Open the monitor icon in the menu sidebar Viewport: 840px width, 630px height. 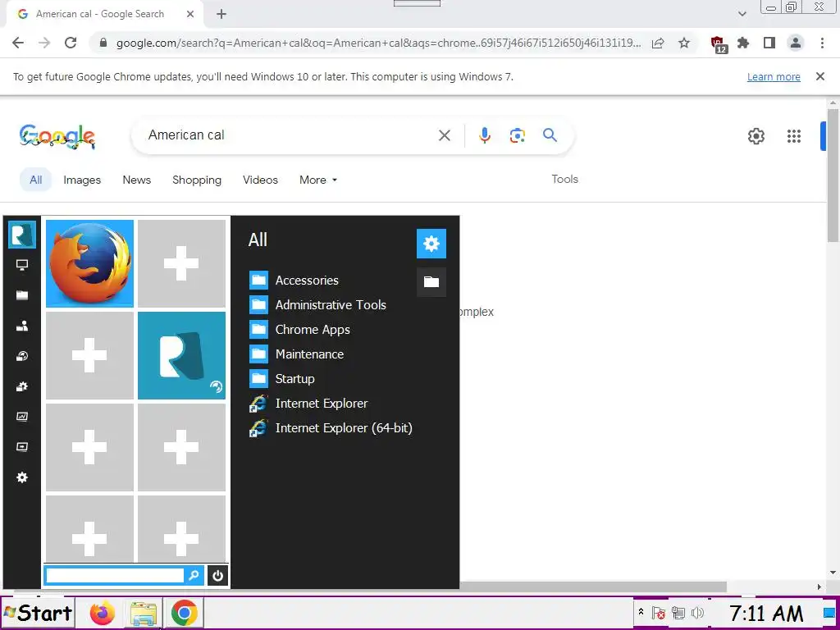tap(22, 265)
